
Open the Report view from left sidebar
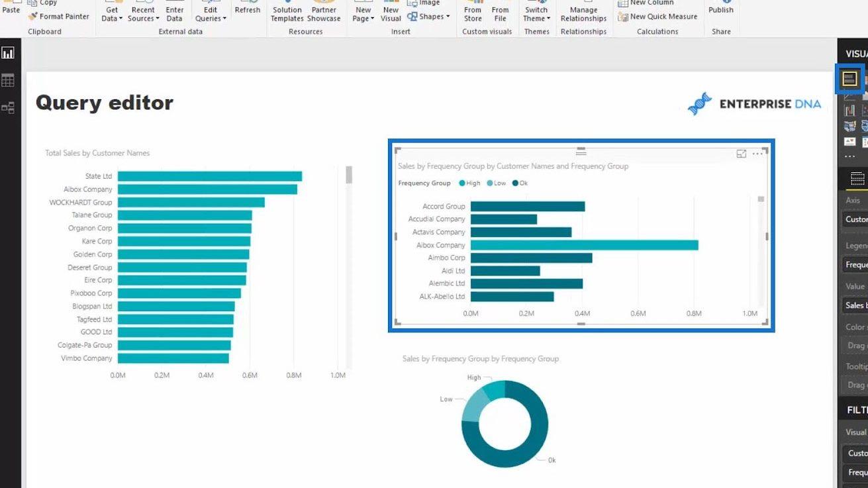[8, 53]
